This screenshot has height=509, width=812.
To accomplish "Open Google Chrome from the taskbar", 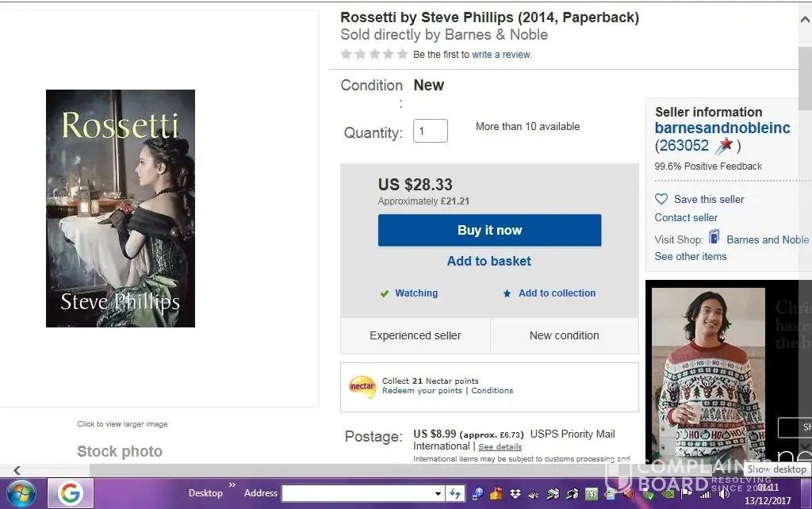I will pos(70,493).
